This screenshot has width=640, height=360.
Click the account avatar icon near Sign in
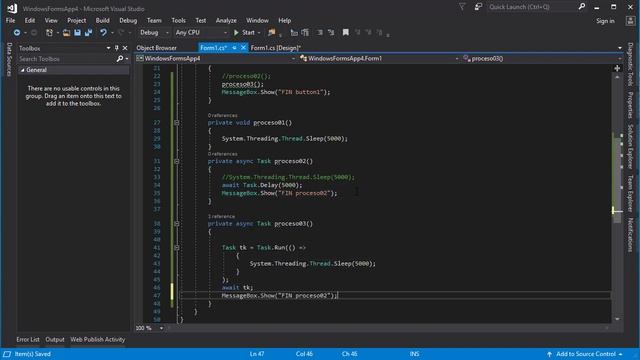pyautogui.click(x=630, y=21)
